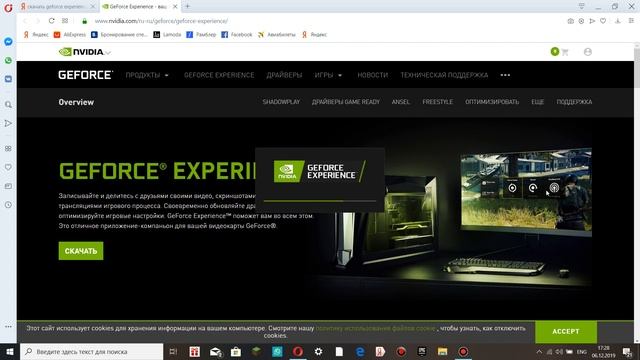The width and height of the screenshot is (640, 360).
Task: Go to ПОДДЕРЖКА section
Action: point(574,102)
